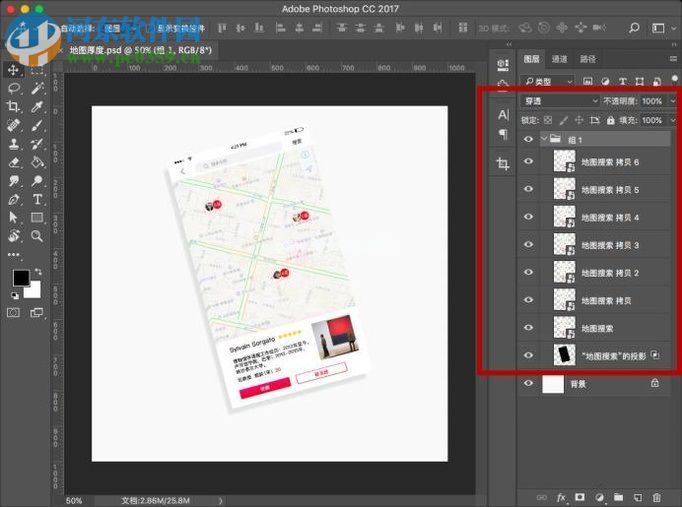
Task: Collapse the 组 1 layer group
Action: point(544,140)
